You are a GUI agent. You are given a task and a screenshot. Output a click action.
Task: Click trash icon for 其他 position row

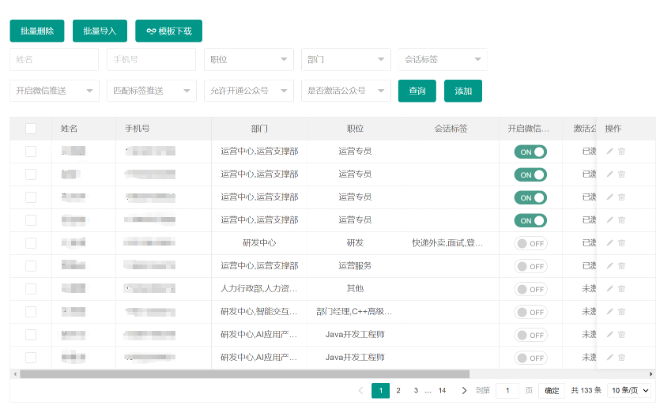pos(622,289)
